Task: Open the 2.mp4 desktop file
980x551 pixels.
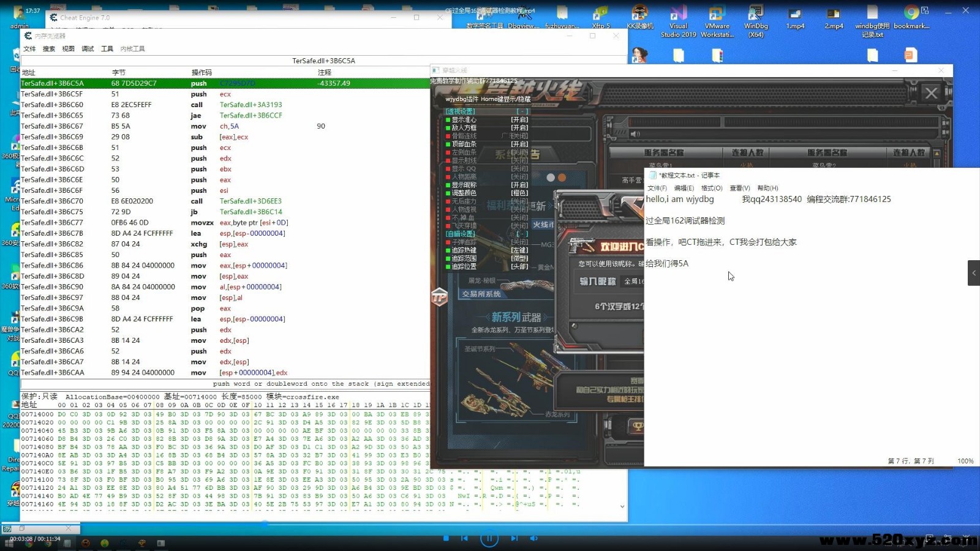Action: tap(834, 18)
